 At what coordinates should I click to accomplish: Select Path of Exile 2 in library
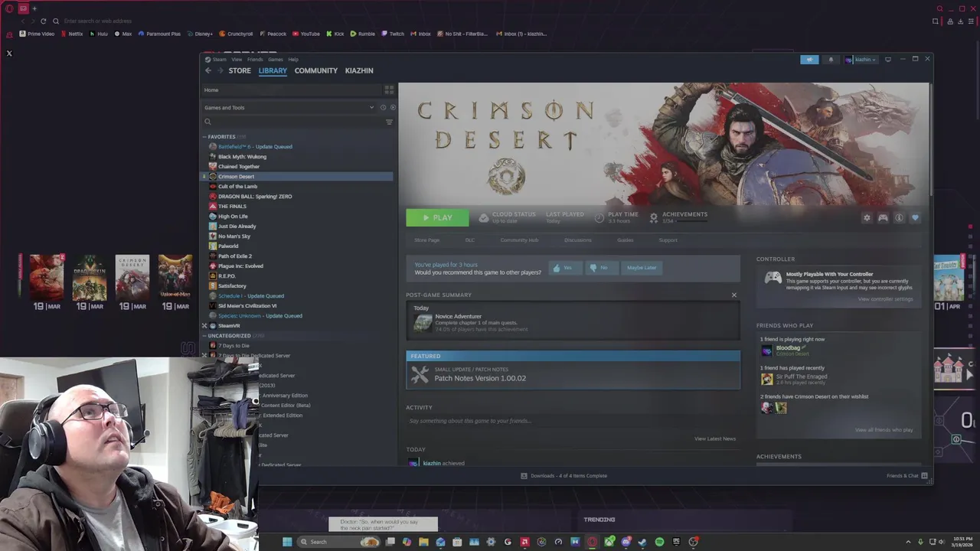[x=235, y=256]
